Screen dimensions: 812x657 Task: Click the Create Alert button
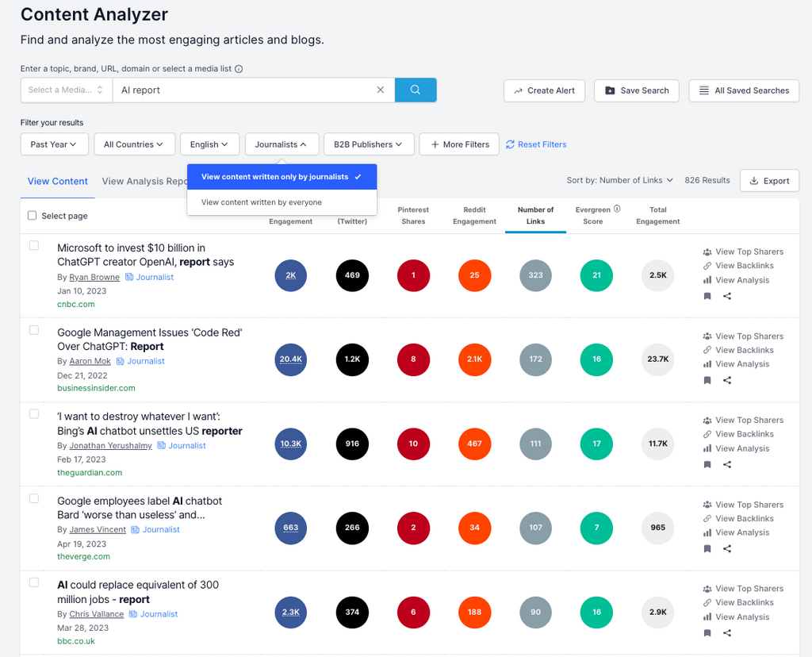point(544,90)
